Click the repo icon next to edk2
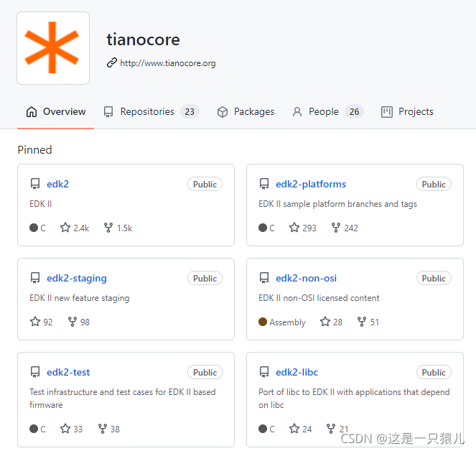 pos(35,184)
